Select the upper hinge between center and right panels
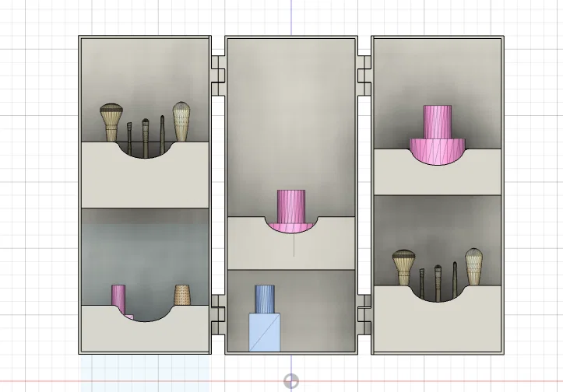Image resolution: width=563 pixels, height=392 pixels. tap(364, 75)
